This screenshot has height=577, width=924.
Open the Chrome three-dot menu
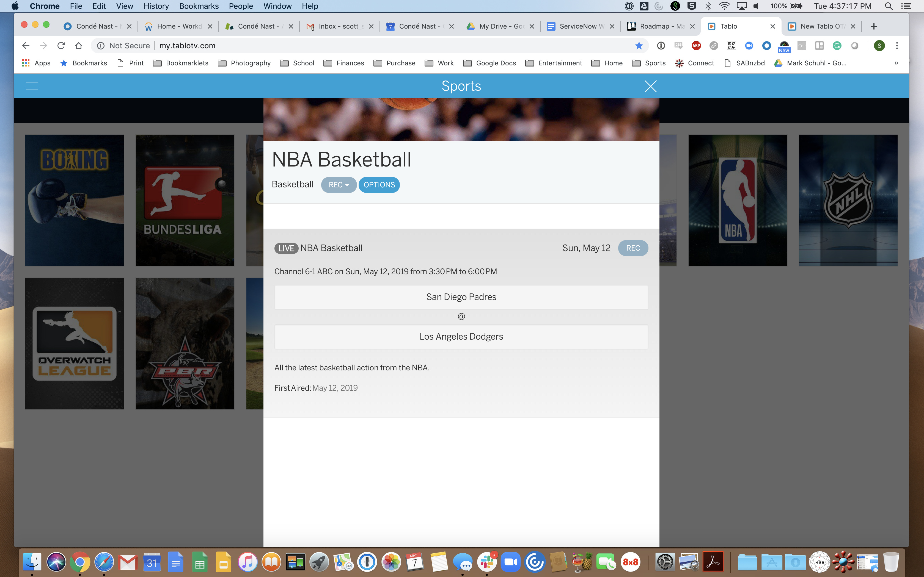click(897, 46)
